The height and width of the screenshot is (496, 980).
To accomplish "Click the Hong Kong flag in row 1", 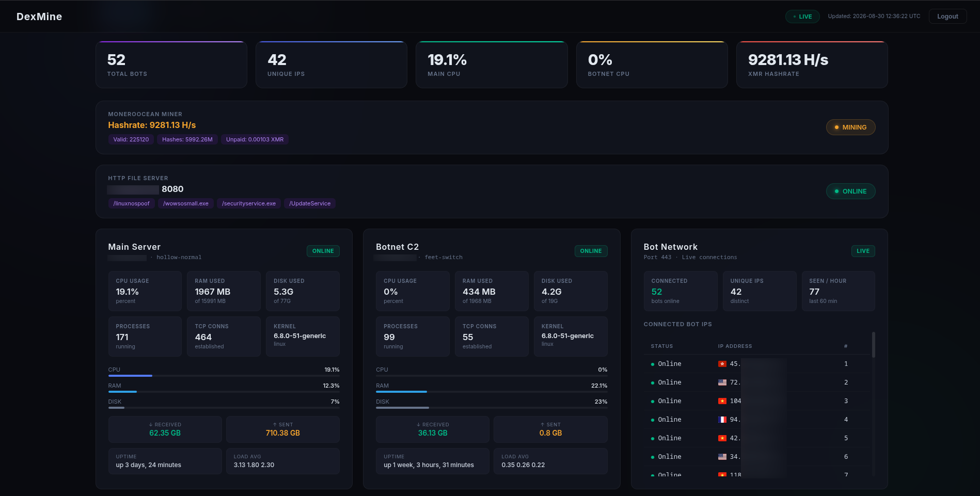I will 722,364.
